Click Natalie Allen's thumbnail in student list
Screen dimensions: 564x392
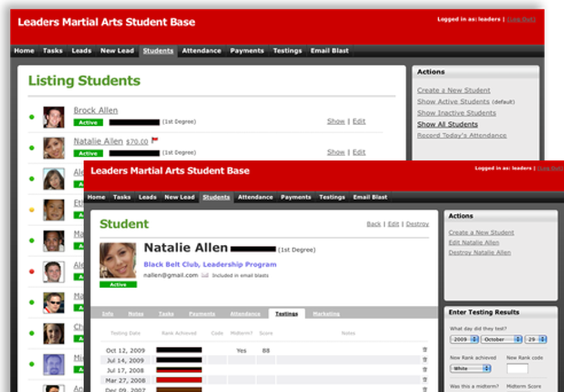pyautogui.click(x=54, y=148)
